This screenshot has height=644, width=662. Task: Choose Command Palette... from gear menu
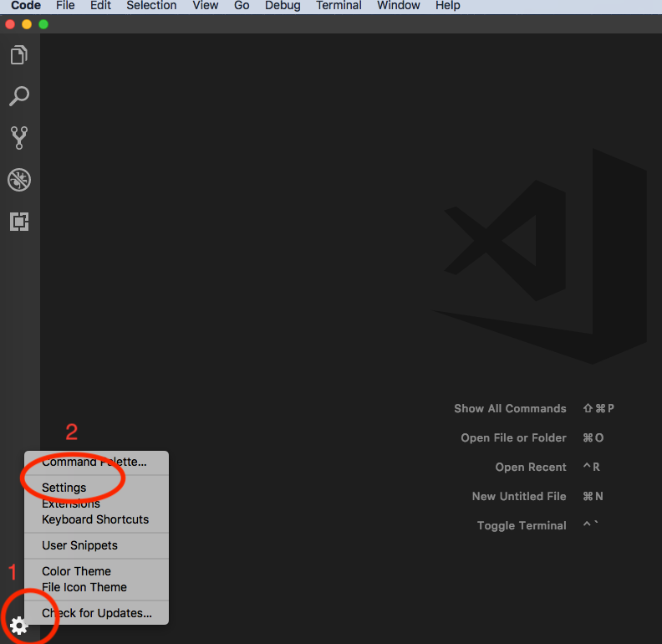[96, 462]
